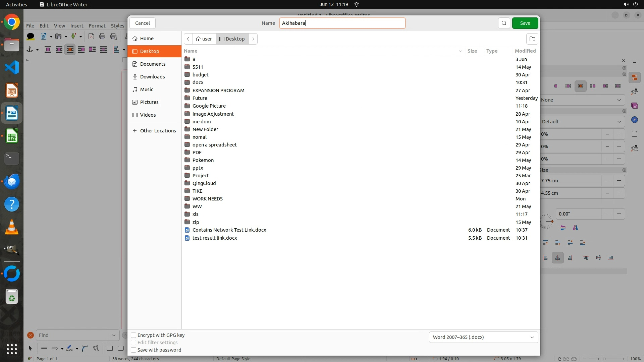
Task: Enable Encrypt with GPG key
Action: pyautogui.click(x=133, y=335)
